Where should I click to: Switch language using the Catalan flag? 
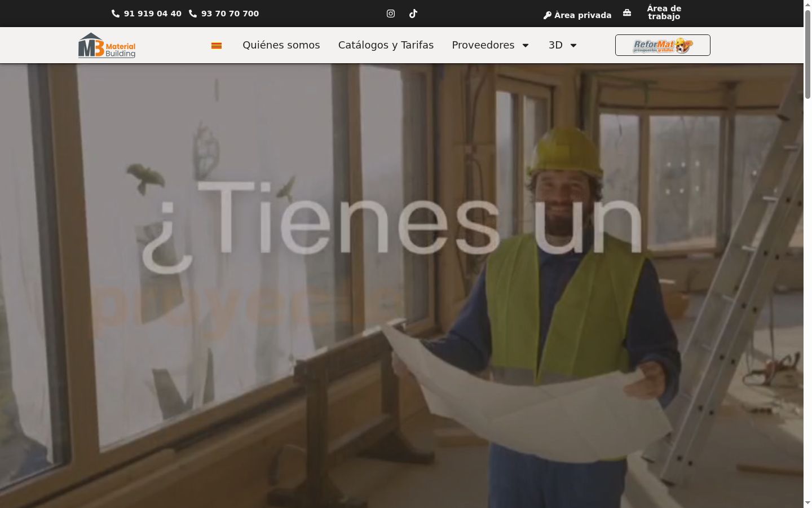[x=217, y=46]
